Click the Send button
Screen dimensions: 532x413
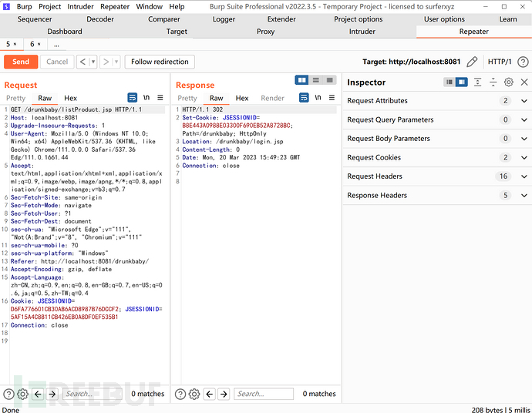21,62
